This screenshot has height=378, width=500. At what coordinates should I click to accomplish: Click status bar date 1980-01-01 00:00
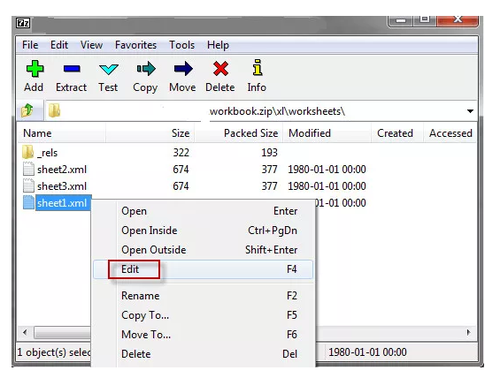point(368,352)
